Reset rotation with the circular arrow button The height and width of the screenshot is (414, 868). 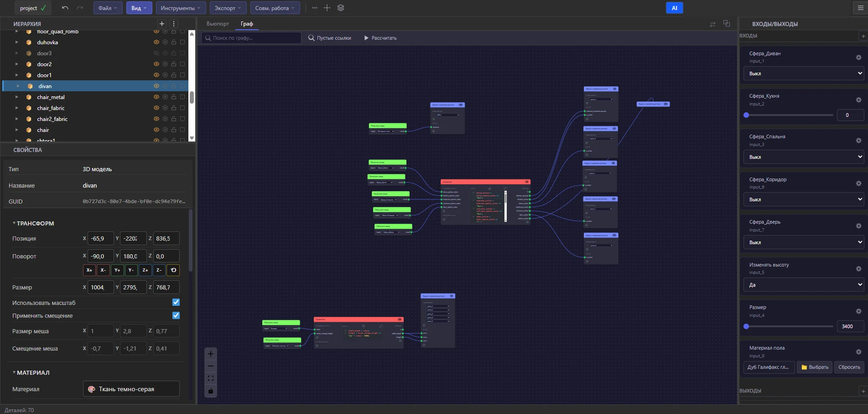click(173, 270)
